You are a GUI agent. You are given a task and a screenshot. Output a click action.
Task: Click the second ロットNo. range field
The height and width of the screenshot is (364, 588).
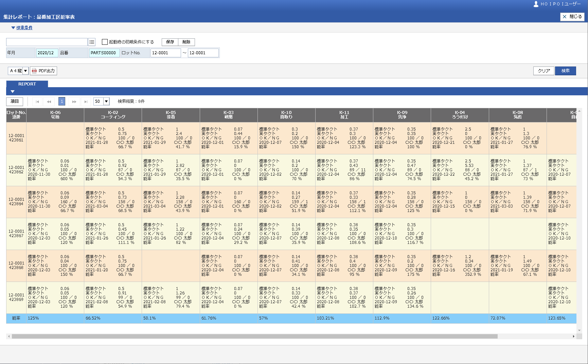point(203,53)
